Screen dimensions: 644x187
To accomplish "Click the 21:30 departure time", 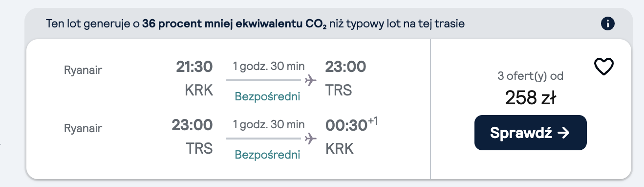I will tap(194, 67).
